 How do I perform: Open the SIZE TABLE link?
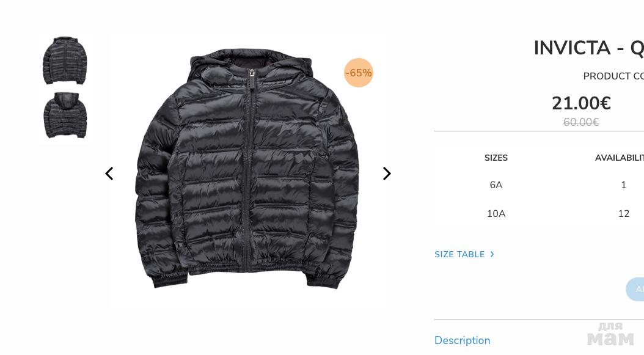pos(459,254)
